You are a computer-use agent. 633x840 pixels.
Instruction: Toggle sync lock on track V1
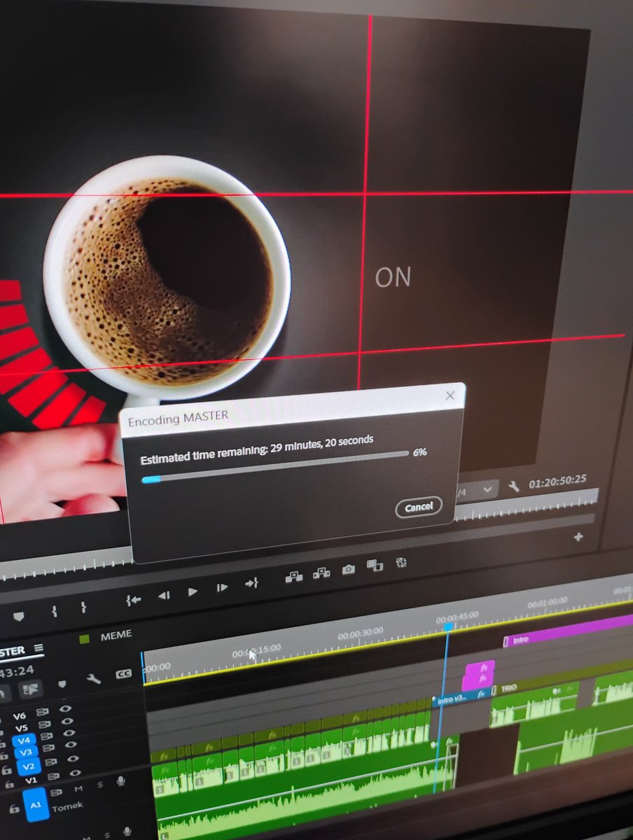53,776
